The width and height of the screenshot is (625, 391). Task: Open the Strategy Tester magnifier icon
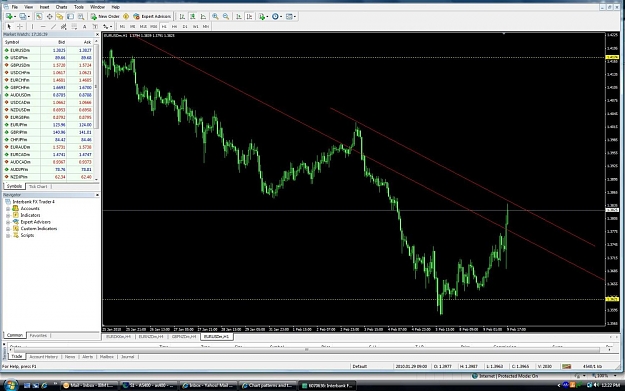[x=81, y=16]
